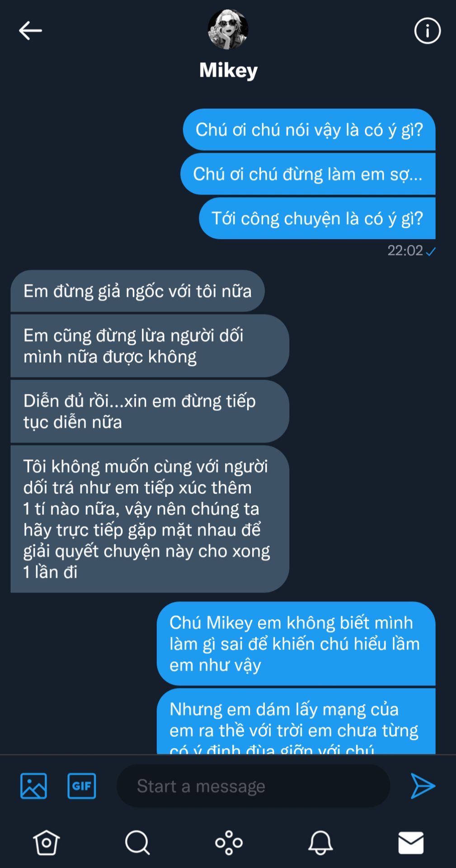Open the GIF picker
This screenshot has width=456, height=868.
pyautogui.click(x=81, y=786)
